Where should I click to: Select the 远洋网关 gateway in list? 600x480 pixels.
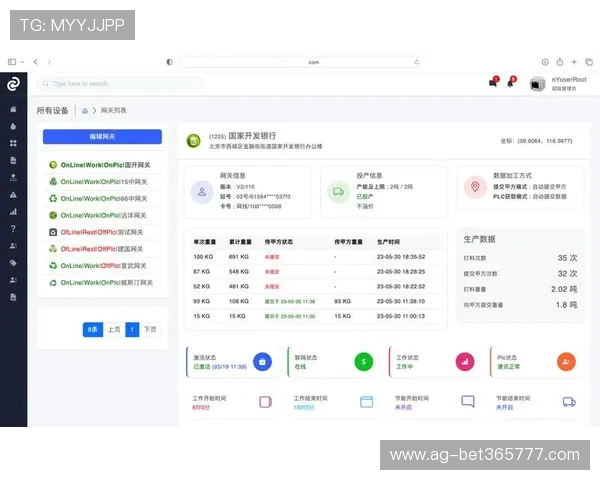[x=103, y=216]
